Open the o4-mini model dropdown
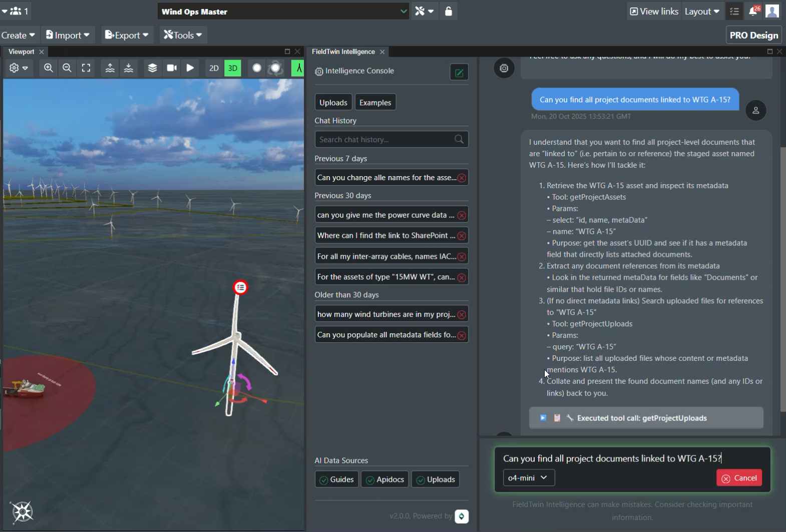 point(528,478)
